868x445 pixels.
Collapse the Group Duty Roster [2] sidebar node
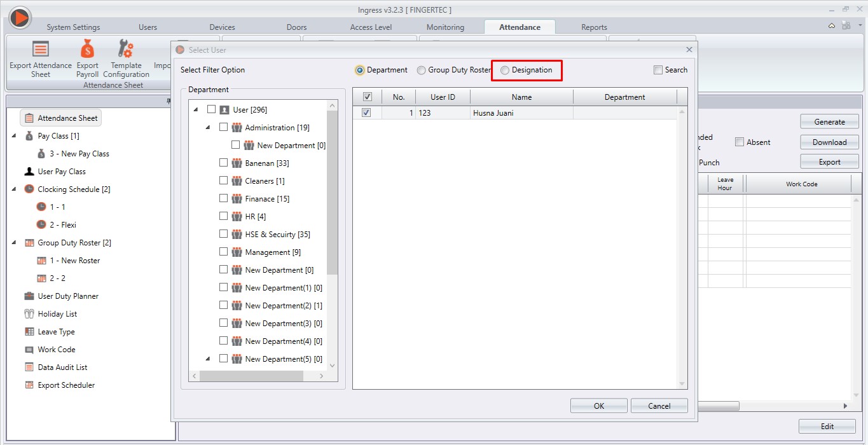pos(14,243)
